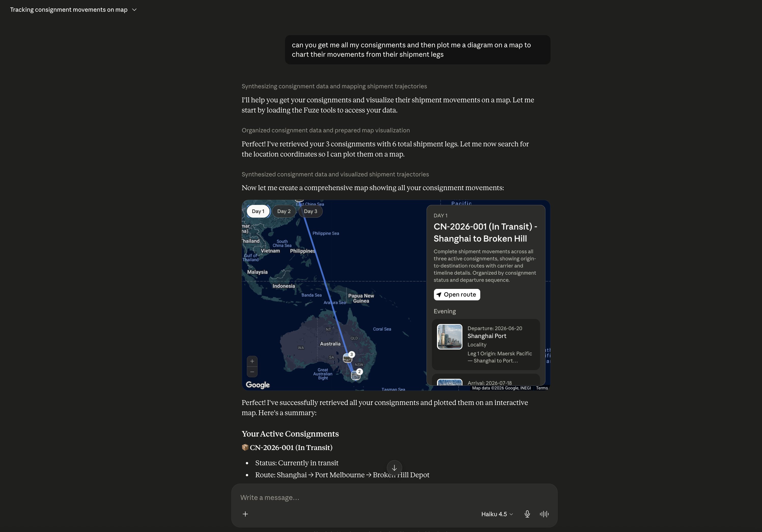Switch to the Day 3 tab
Viewport: 762px width, 532px height.
point(310,211)
